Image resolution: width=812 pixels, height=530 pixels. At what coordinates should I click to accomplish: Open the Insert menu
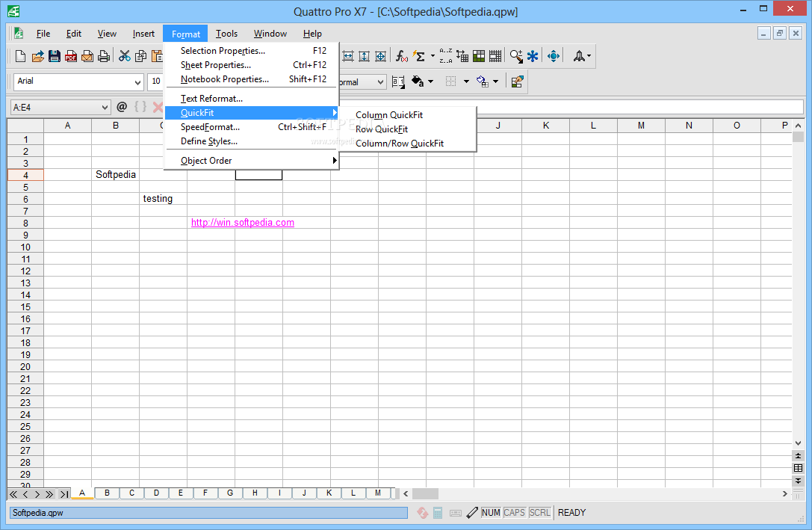click(x=143, y=33)
